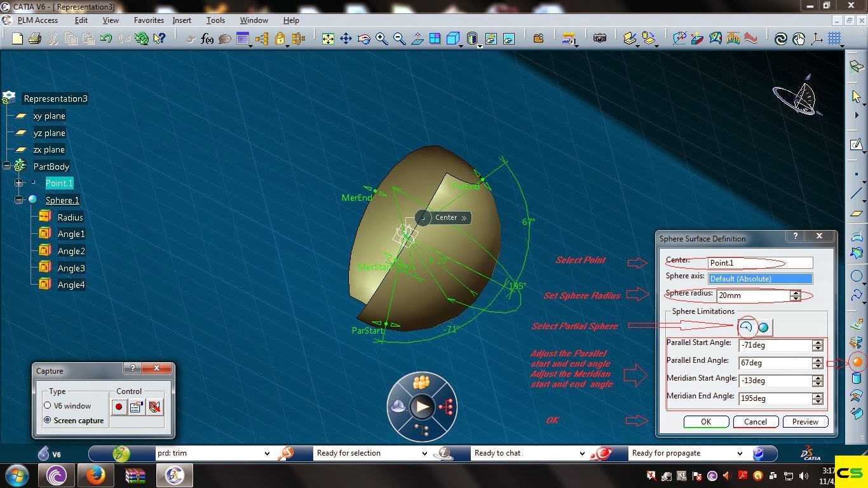Select the Screen capture radio option
This screenshot has height=488, width=868.
click(47, 420)
